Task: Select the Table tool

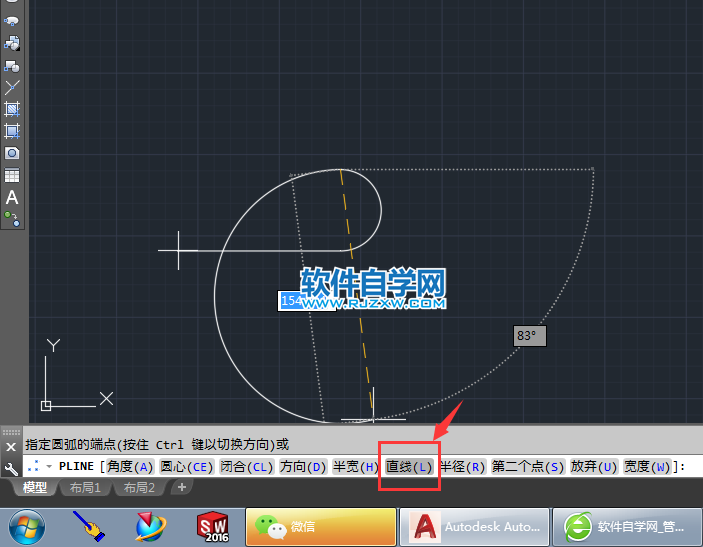Action: [x=12, y=175]
